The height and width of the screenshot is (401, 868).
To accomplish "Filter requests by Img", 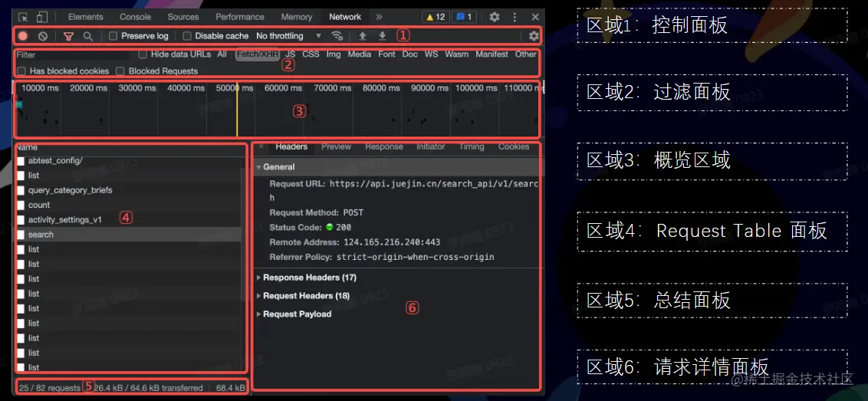I will [x=334, y=54].
